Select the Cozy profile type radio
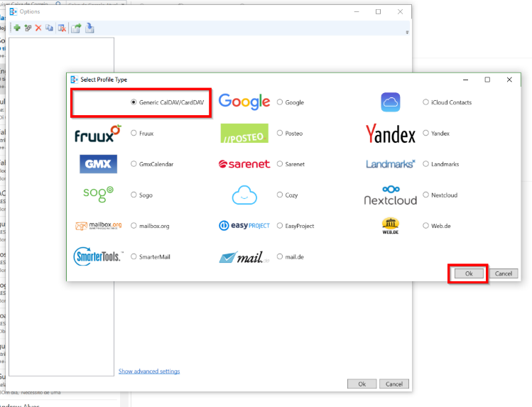The height and width of the screenshot is (407, 532). click(x=280, y=195)
